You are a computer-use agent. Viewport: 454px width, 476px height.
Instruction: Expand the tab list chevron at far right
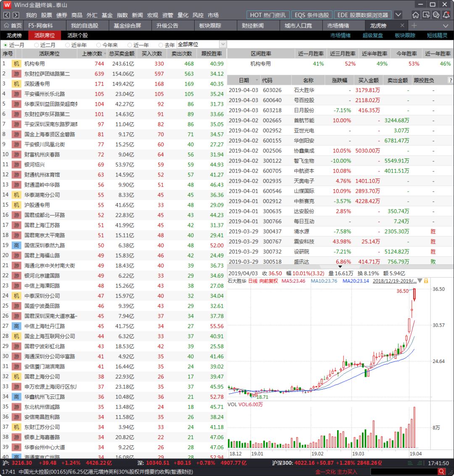pos(446,26)
